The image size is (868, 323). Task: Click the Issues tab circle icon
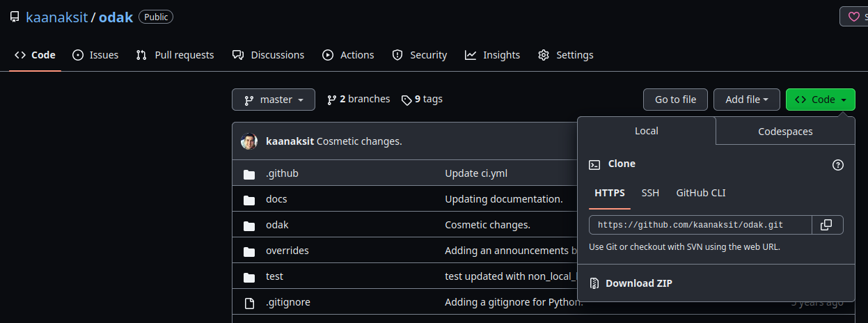(x=78, y=55)
